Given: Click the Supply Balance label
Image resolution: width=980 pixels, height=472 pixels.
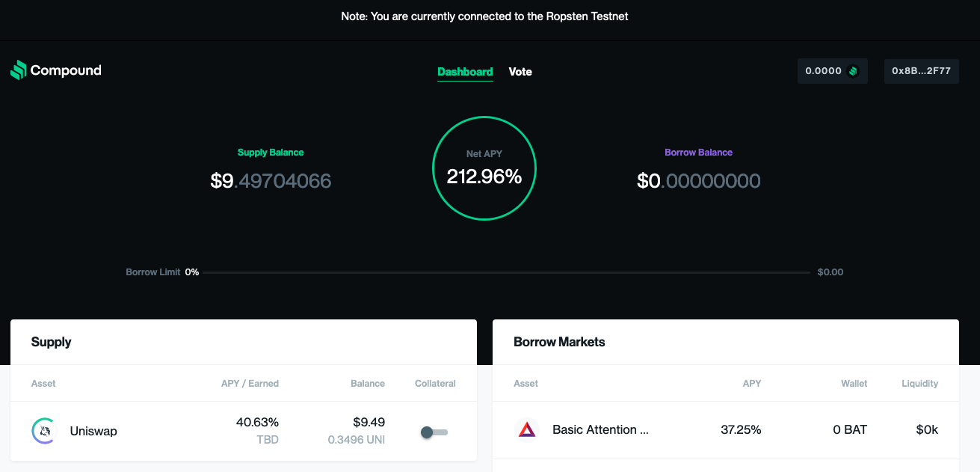Looking at the screenshot, I should (271, 152).
